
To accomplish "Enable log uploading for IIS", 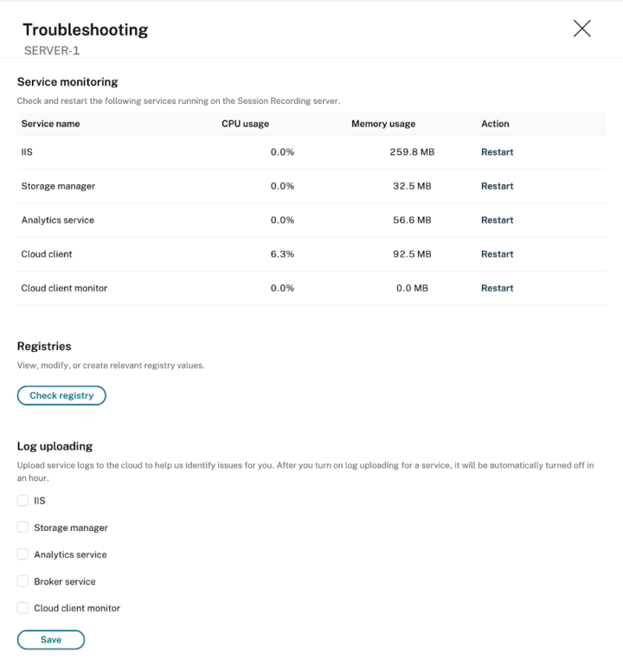I will [23, 501].
